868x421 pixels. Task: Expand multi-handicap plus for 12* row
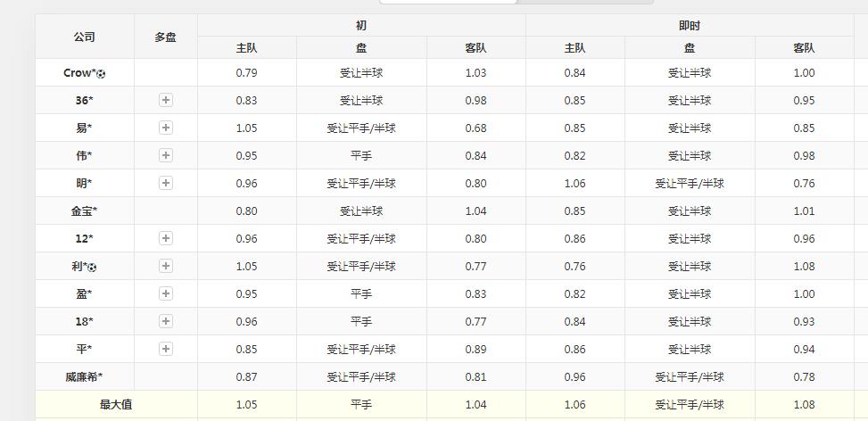[x=166, y=238]
